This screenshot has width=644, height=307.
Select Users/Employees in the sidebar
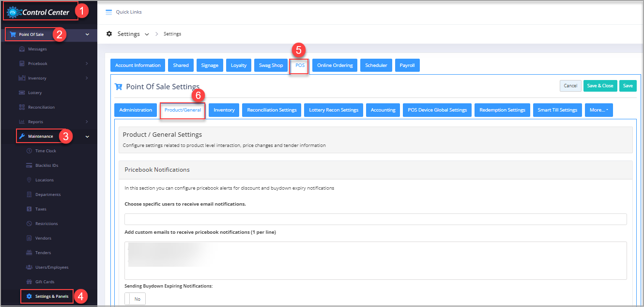click(x=51, y=267)
